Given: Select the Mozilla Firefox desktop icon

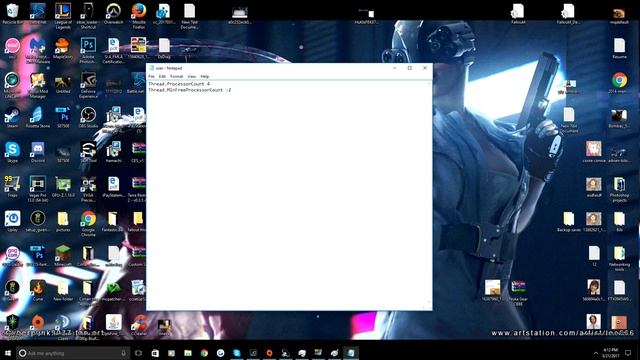Looking at the screenshot, I should [139, 15].
